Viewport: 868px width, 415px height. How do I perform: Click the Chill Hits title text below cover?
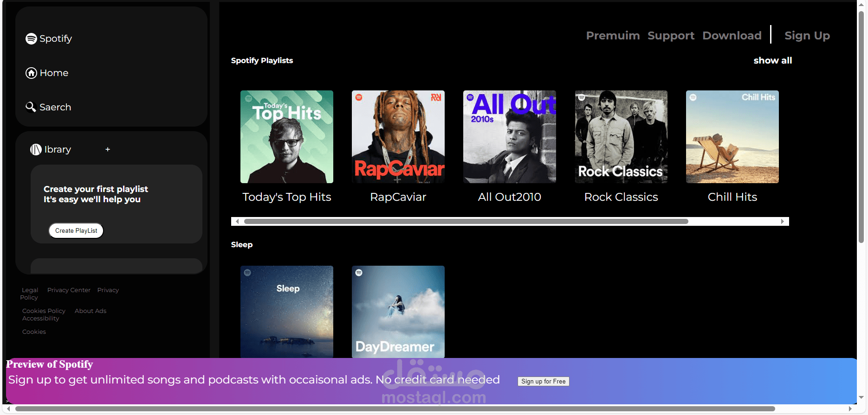(x=732, y=197)
